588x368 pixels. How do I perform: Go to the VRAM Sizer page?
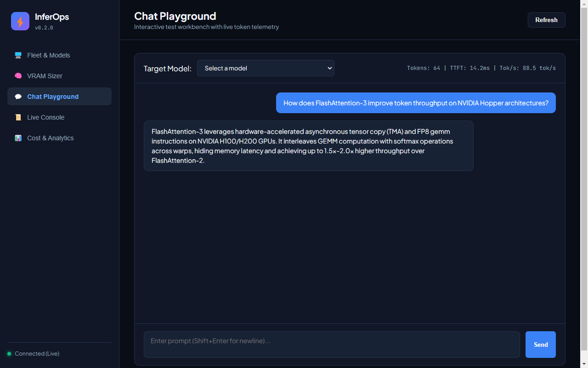(59, 76)
